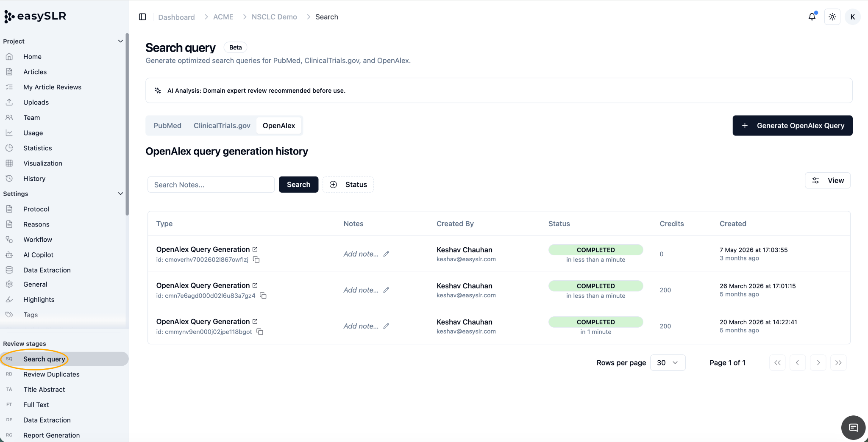
Task: Open user avatar K menu
Action: click(853, 17)
